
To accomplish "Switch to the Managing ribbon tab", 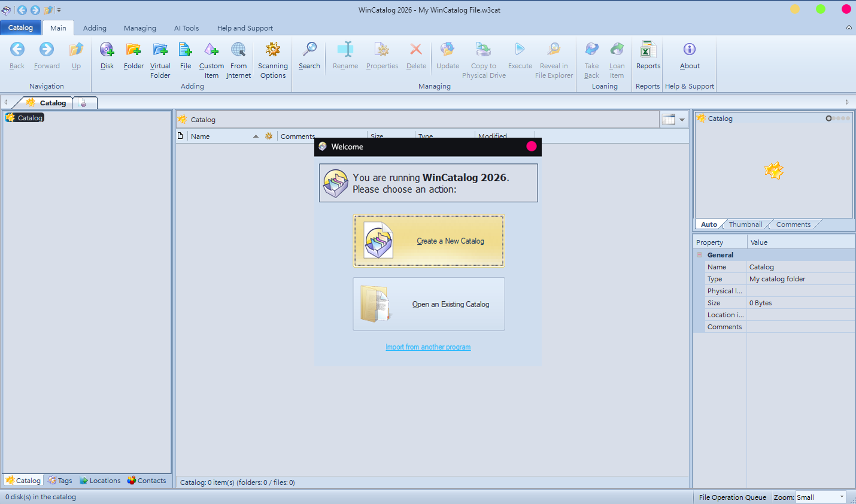I will click(140, 28).
